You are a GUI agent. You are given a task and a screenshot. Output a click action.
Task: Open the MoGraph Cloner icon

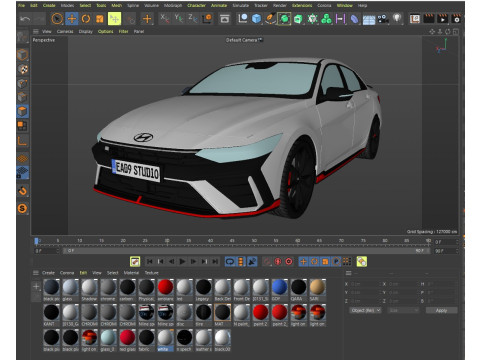coord(326,19)
